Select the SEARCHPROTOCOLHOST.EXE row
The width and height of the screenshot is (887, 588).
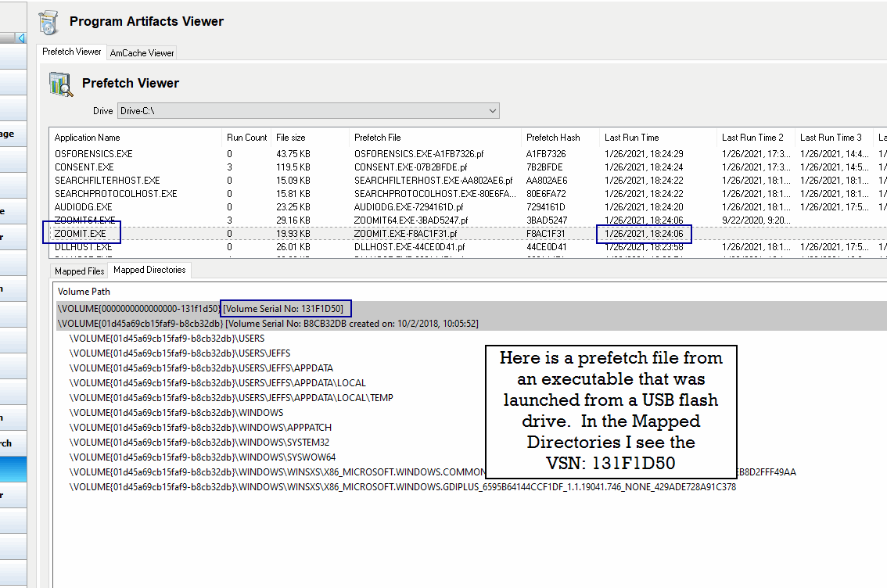pos(468,194)
